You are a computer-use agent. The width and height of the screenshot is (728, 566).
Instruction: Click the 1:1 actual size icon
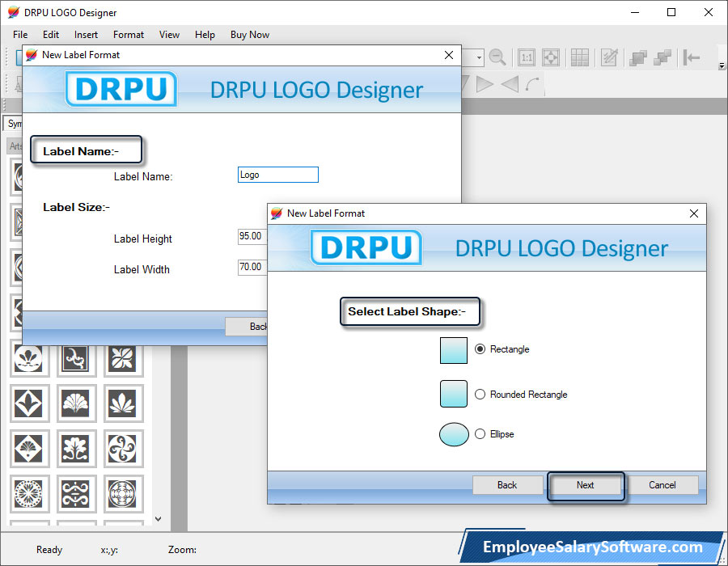pyautogui.click(x=527, y=57)
